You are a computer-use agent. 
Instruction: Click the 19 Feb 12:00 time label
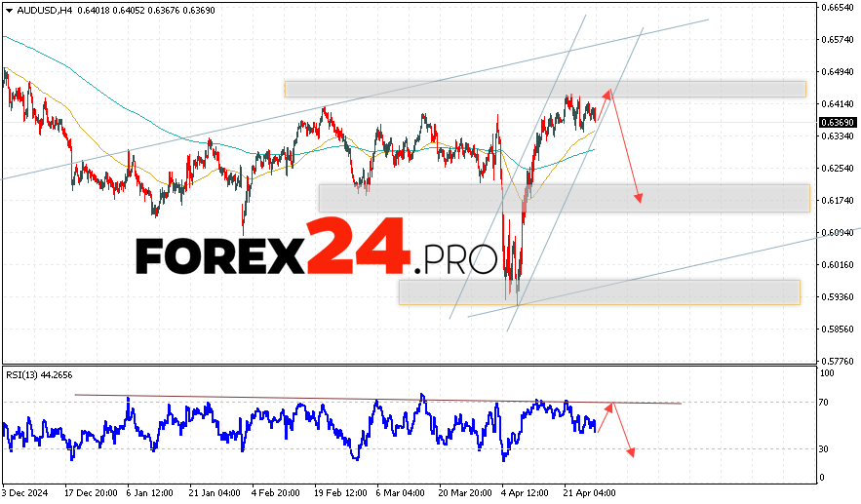tap(341, 493)
